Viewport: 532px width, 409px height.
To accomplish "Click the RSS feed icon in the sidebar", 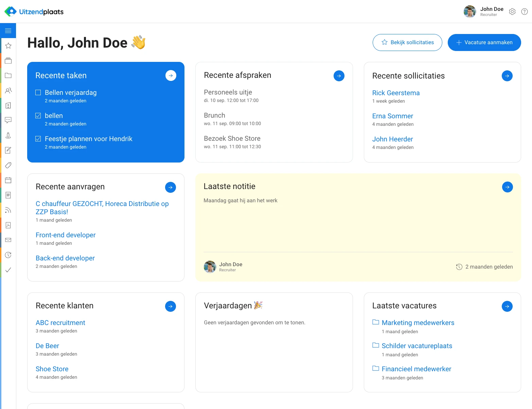I will (8, 210).
